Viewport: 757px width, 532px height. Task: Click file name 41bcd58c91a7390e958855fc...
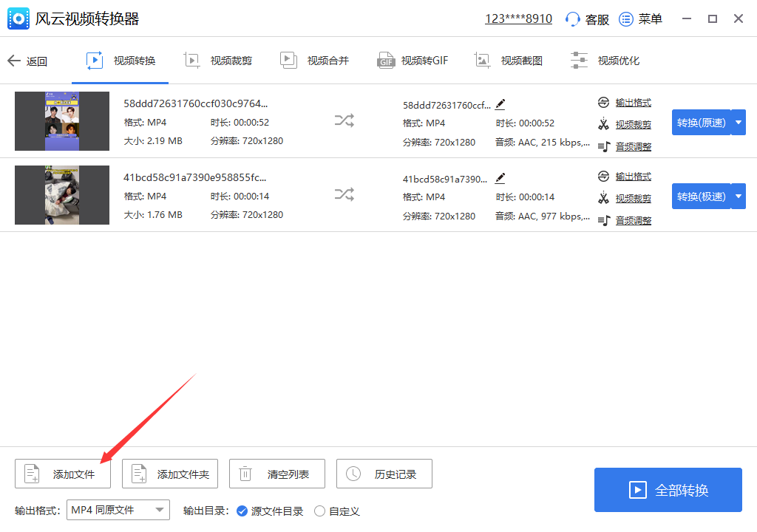point(195,177)
